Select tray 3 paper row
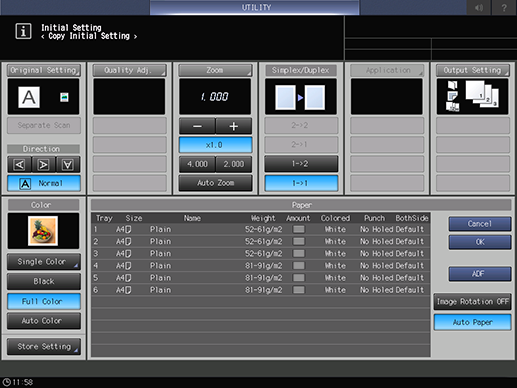The height and width of the screenshot is (388, 517). pos(261,254)
